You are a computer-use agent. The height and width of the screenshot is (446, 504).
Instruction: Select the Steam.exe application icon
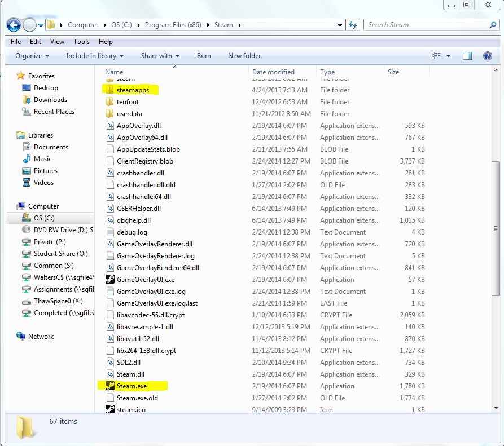click(110, 386)
